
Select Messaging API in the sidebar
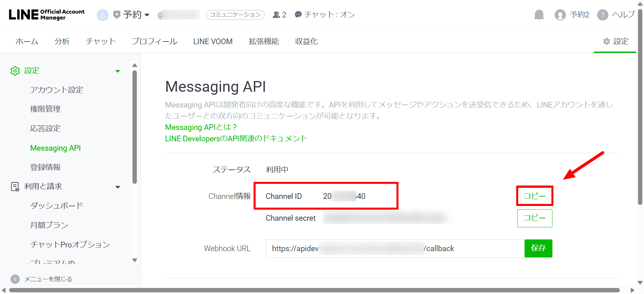55,148
